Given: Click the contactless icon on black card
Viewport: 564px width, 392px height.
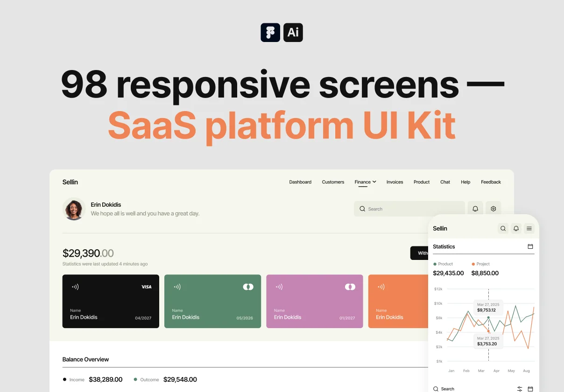Looking at the screenshot, I should point(75,287).
